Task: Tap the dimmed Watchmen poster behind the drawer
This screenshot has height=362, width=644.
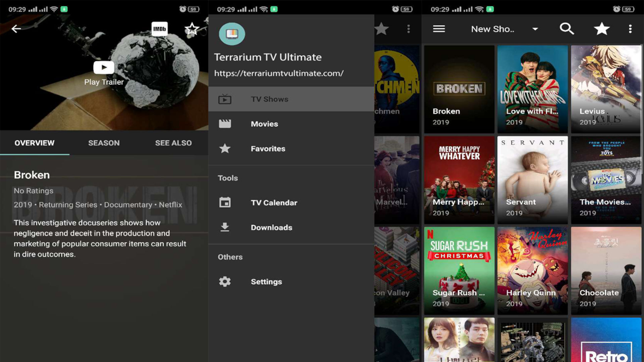Action: [x=397, y=89]
